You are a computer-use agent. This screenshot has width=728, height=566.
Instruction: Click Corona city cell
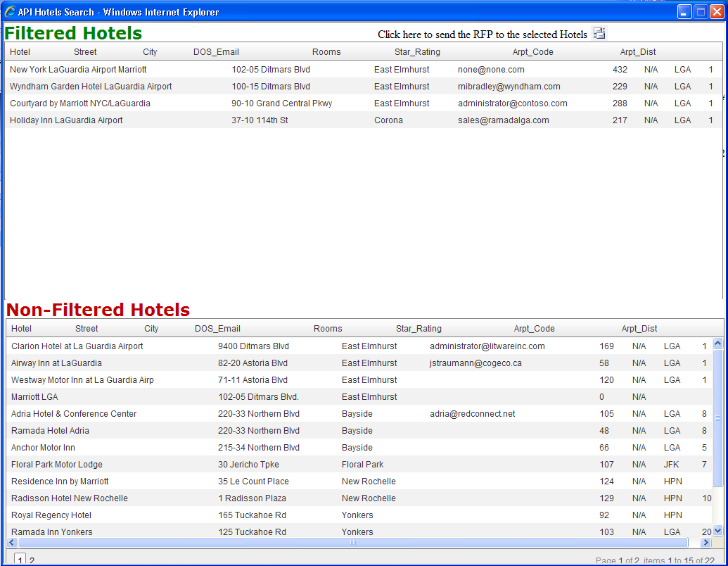pos(388,120)
